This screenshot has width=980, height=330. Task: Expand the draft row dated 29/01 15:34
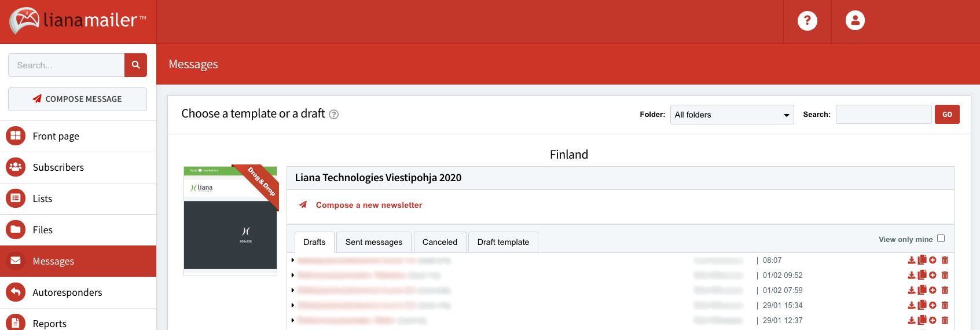[293, 305]
